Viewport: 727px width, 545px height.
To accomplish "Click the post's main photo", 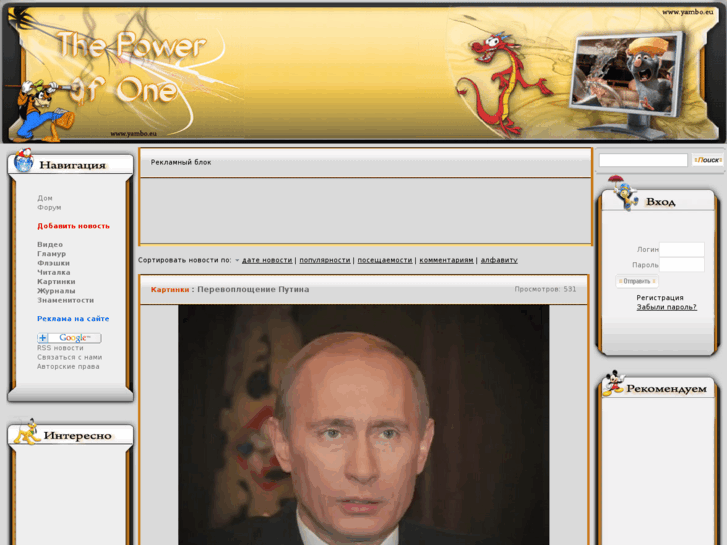I will [x=364, y=425].
